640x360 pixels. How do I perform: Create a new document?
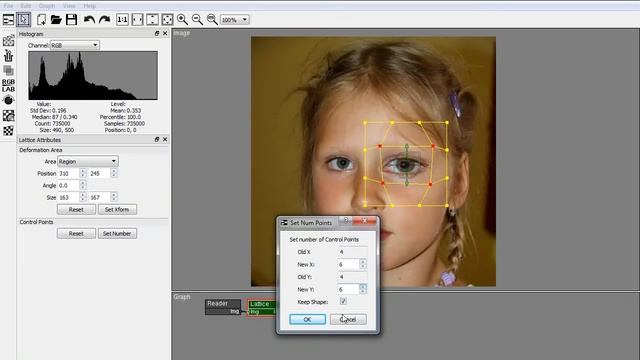(41, 20)
